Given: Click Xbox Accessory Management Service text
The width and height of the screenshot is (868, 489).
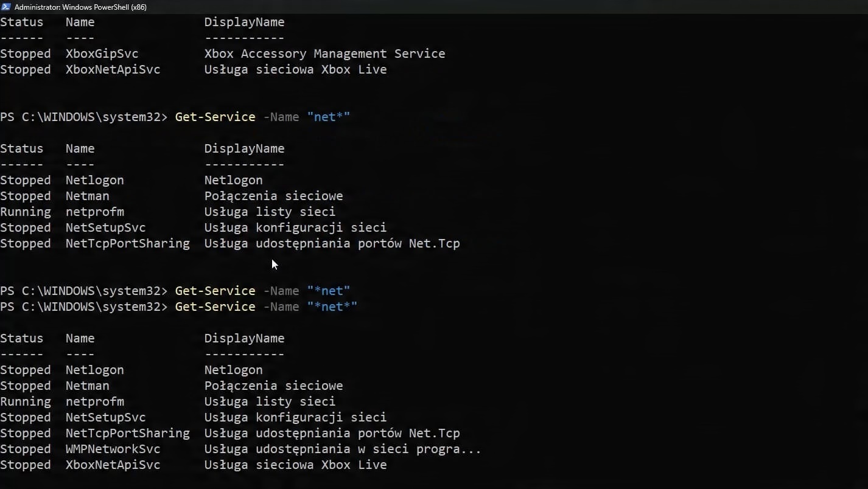Looking at the screenshot, I should click(324, 54).
